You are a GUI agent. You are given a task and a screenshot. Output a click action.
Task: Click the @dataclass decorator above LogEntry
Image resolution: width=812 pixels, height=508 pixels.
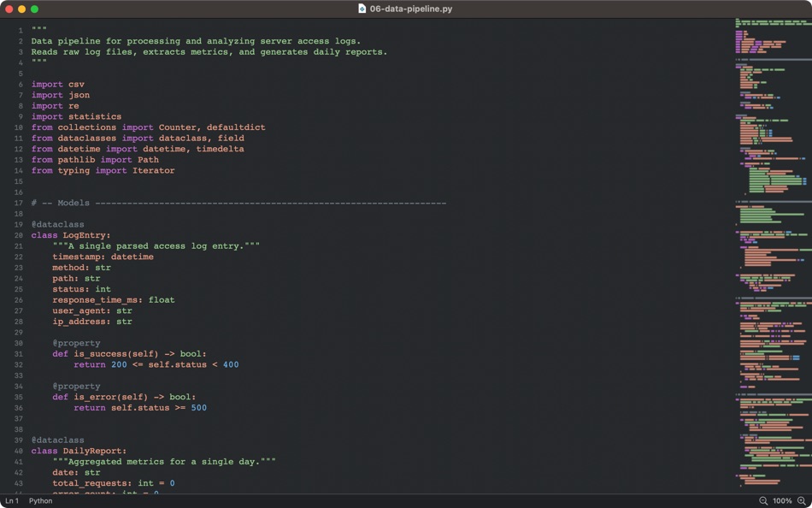(x=57, y=224)
